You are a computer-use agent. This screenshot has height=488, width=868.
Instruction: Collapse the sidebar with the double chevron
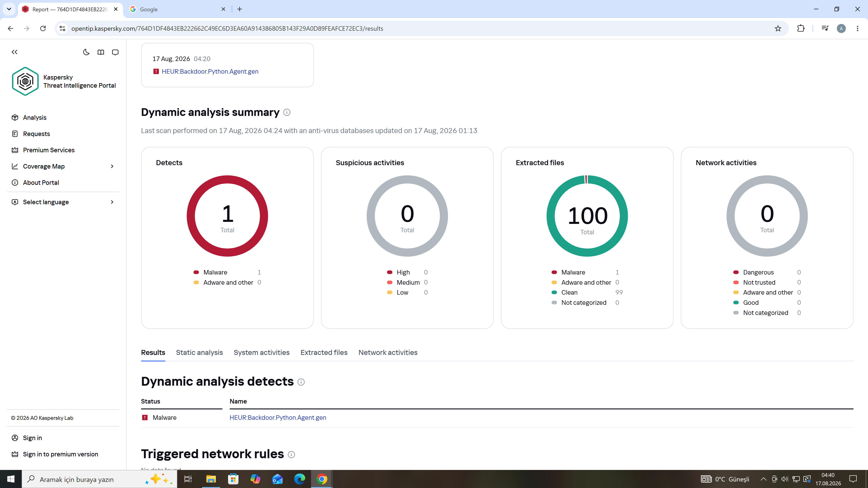tap(14, 52)
